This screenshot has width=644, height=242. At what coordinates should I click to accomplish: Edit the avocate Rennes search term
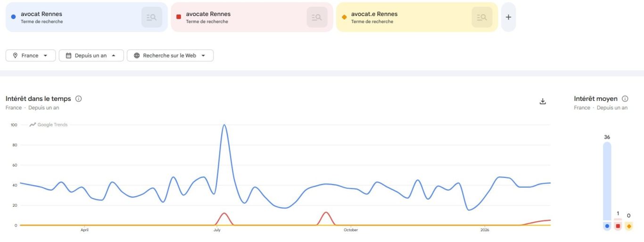point(208,14)
